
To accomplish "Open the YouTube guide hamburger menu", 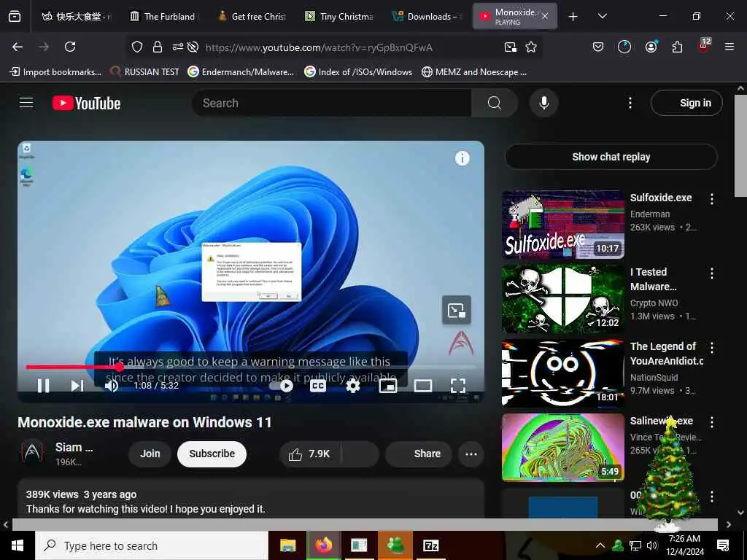I will [26, 103].
